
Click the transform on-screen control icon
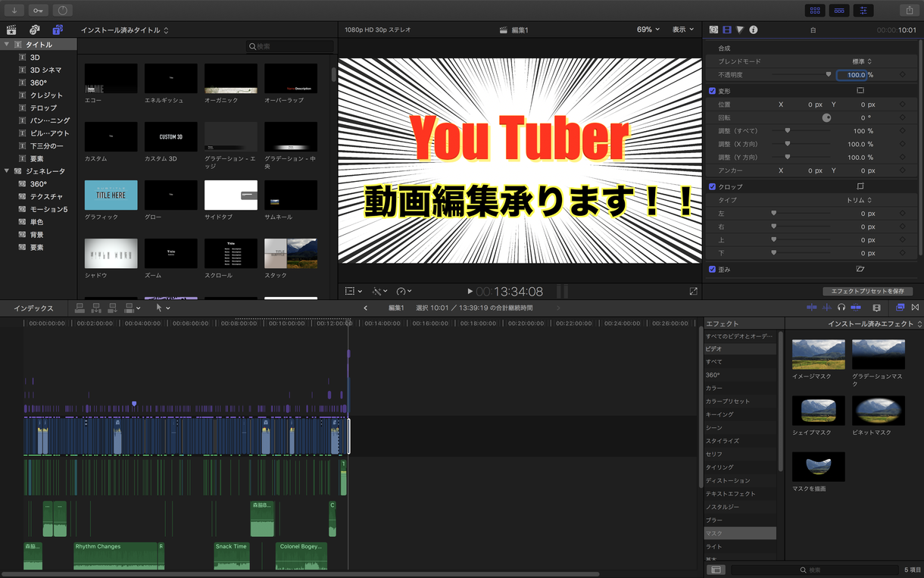point(860,90)
